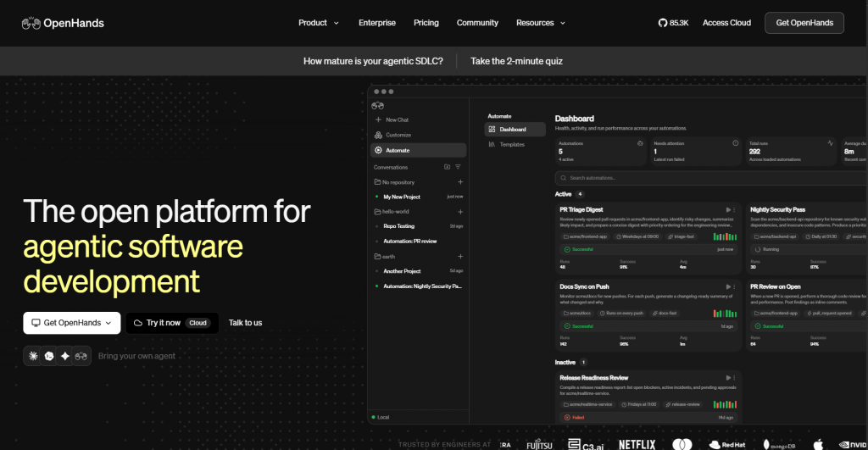
Task: Open the kebab menu on PR Triage Digest
Action: (735, 210)
